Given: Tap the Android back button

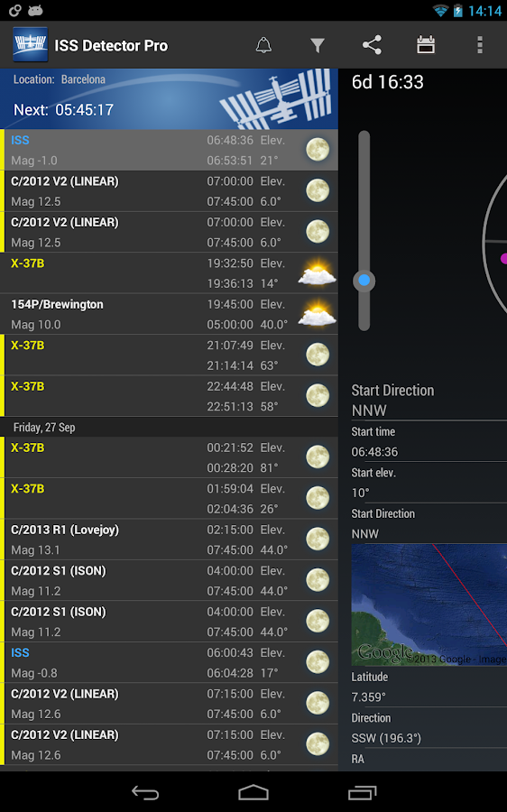Looking at the screenshot, I should point(145,792).
